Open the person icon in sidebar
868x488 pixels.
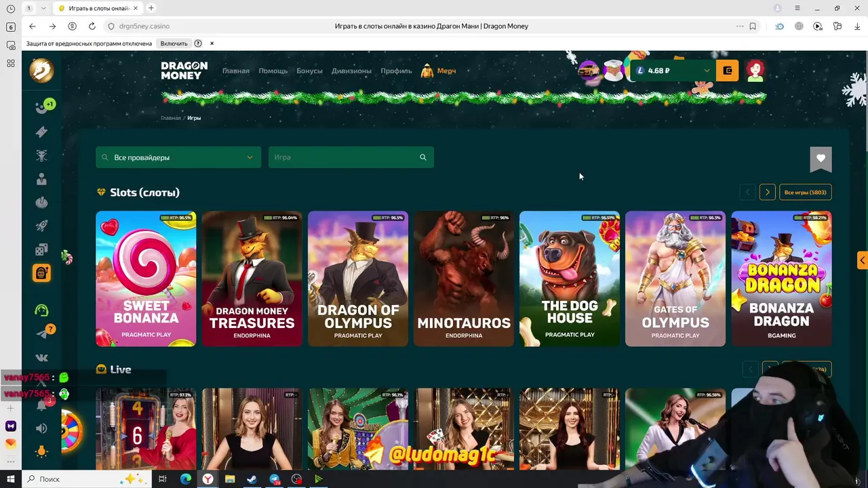41,179
